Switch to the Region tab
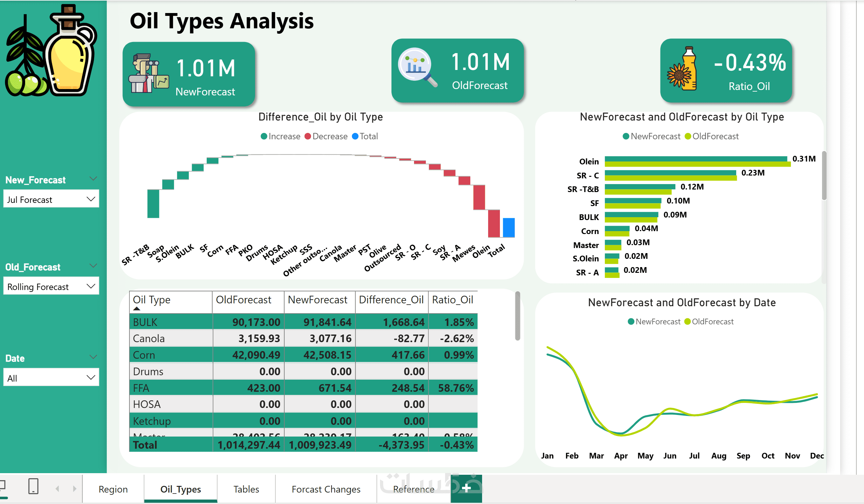Image resolution: width=864 pixels, height=504 pixels. [x=113, y=489]
